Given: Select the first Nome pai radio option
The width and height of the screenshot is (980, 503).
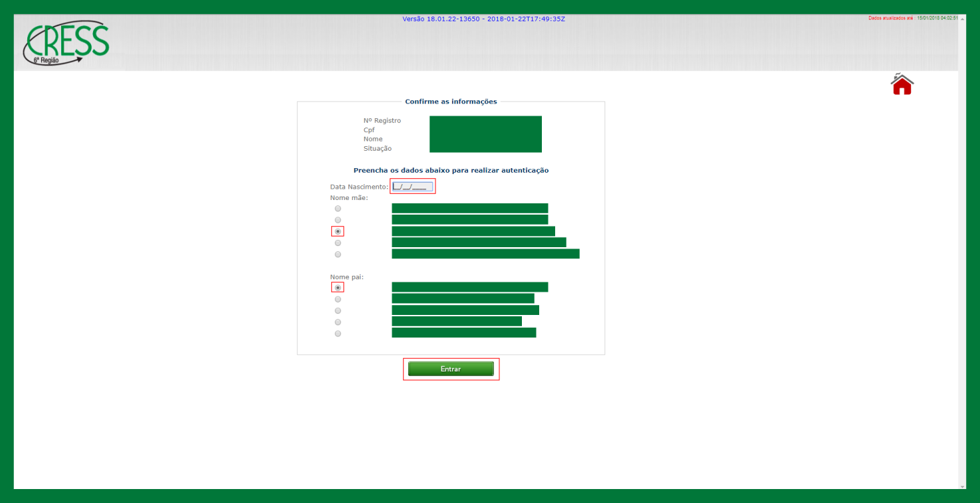Looking at the screenshot, I should [338, 288].
